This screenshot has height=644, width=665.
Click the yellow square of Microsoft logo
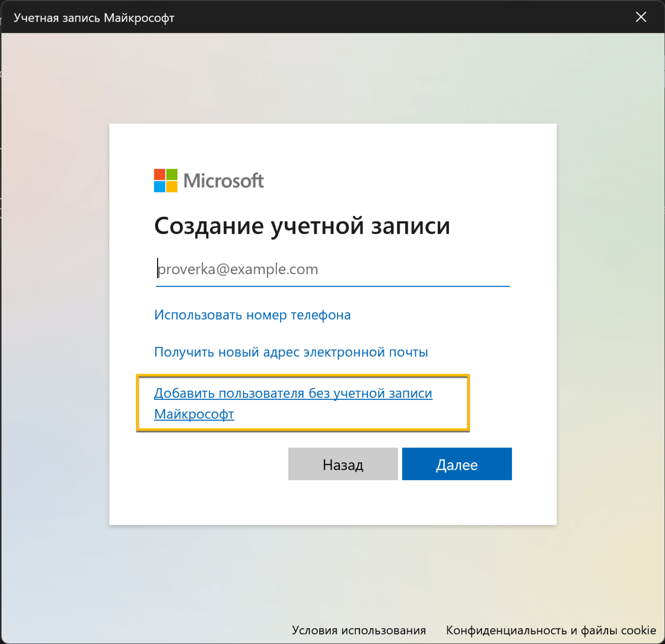click(172, 187)
